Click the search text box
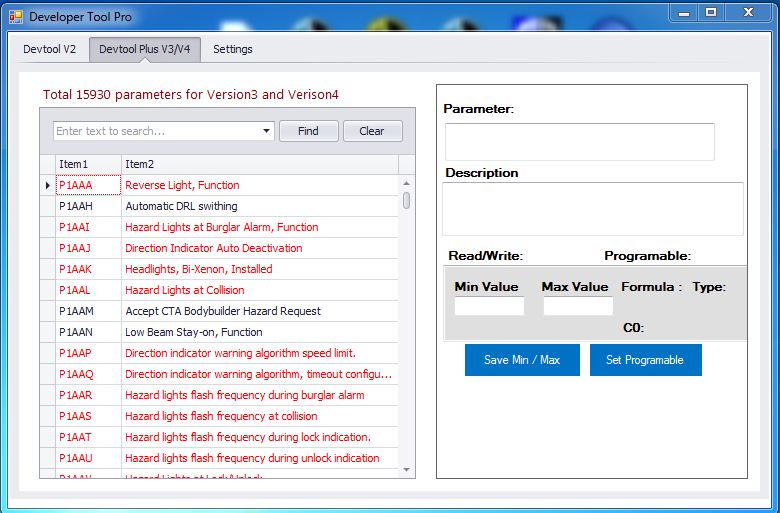780x513 pixels. (x=157, y=131)
